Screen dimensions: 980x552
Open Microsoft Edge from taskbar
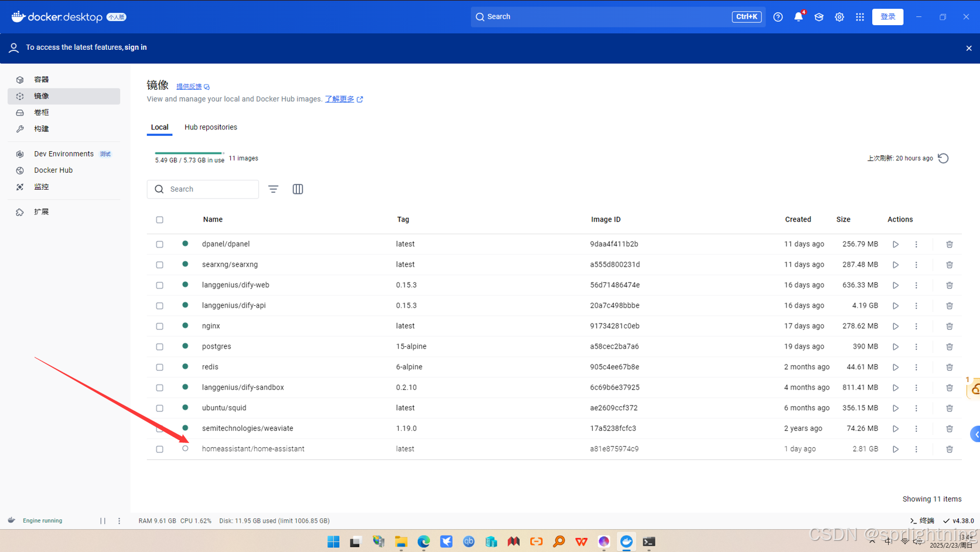[424, 541]
